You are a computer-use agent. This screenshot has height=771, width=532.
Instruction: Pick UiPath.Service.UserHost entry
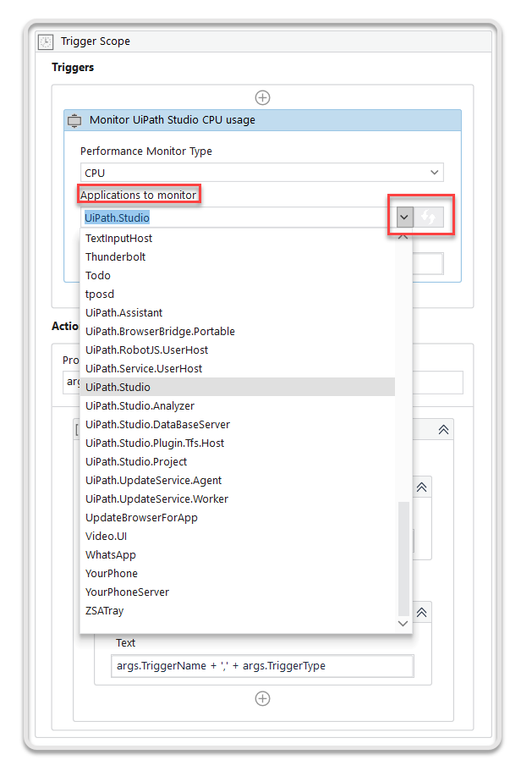tap(238, 369)
